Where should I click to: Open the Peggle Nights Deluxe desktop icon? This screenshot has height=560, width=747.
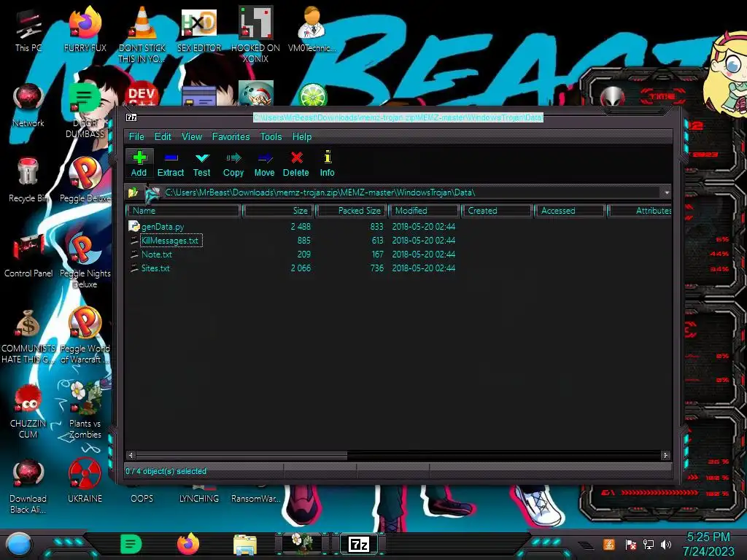coord(85,260)
